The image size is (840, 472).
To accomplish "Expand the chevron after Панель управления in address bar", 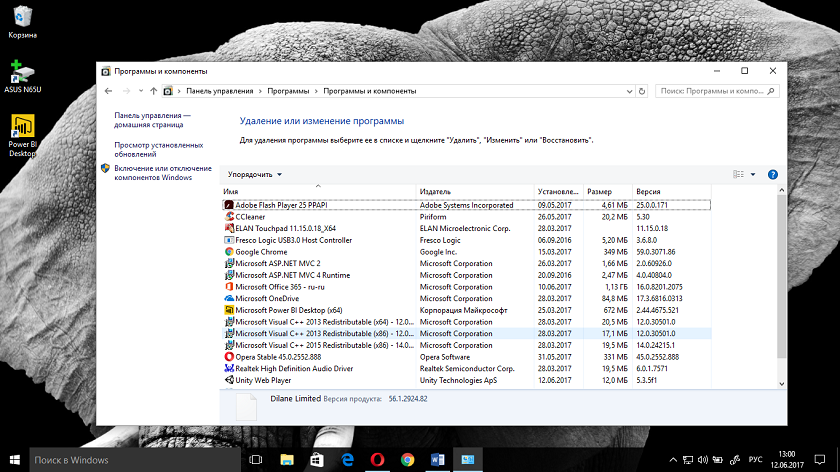I will tap(260, 91).
